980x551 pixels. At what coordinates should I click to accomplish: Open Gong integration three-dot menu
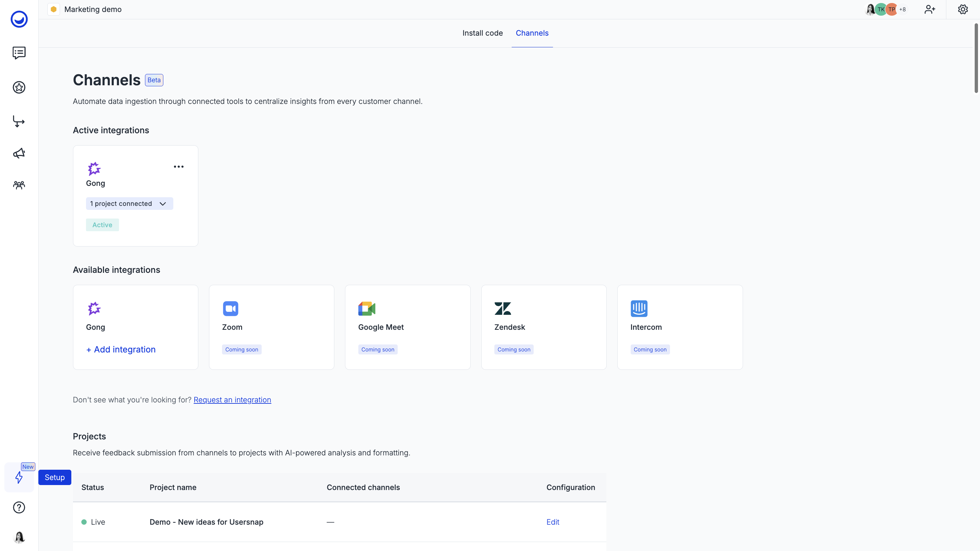click(178, 167)
